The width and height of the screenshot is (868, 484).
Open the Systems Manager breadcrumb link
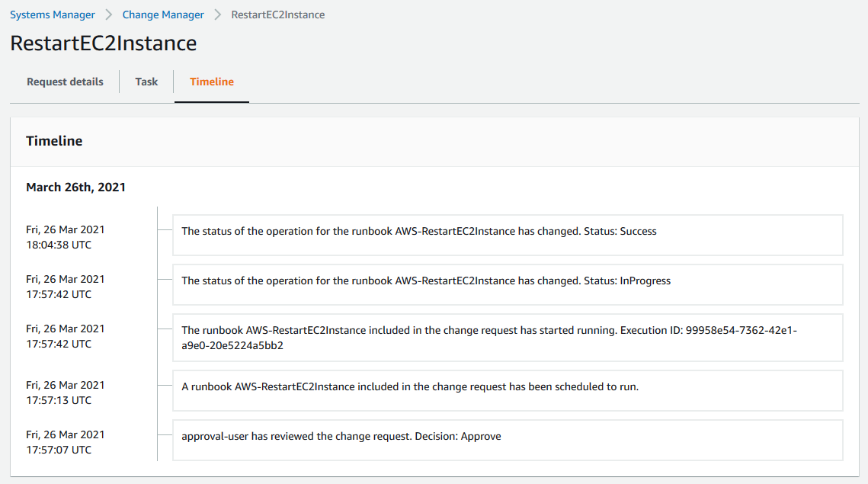(53, 15)
